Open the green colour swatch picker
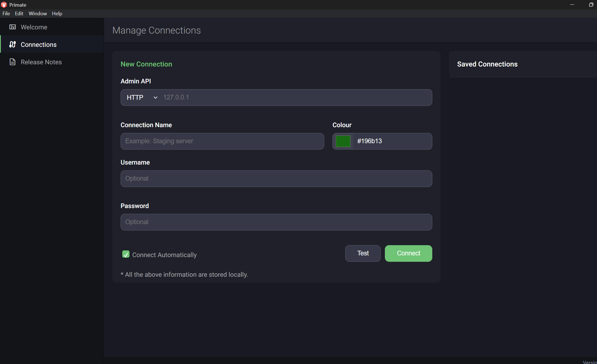The width and height of the screenshot is (597, 364). [343, 141]
